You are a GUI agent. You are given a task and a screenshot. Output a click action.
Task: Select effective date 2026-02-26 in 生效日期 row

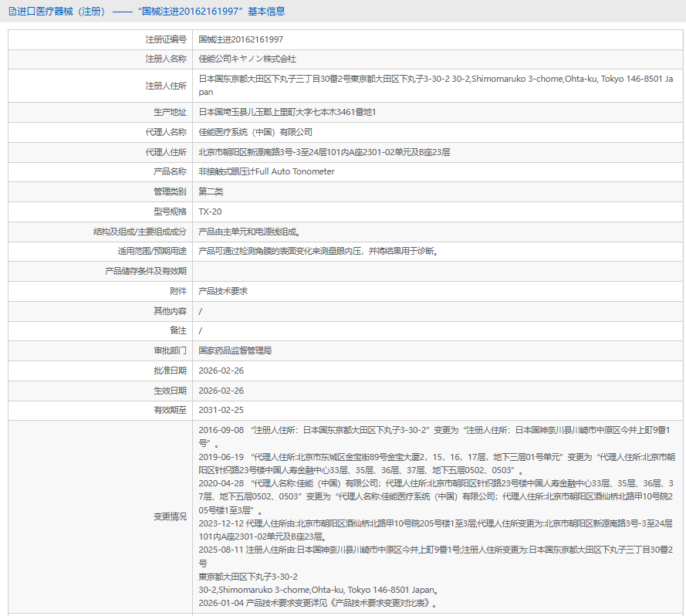(x=221, y=391)
